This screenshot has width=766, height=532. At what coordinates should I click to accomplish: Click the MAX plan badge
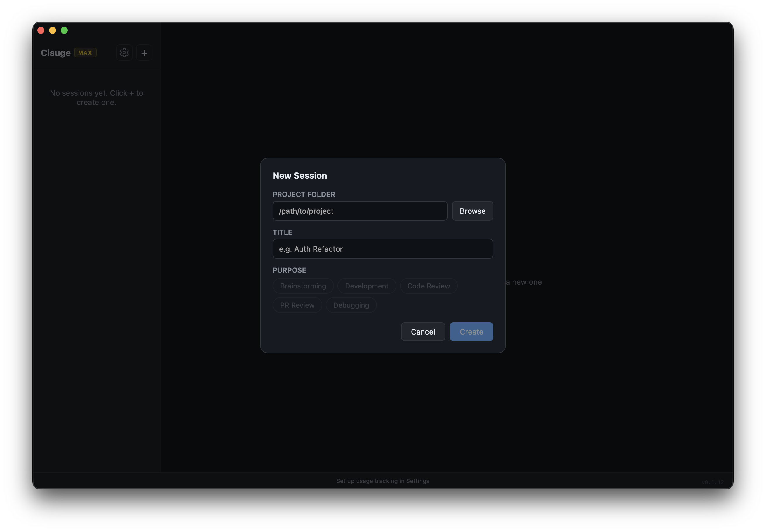point(85,53)
